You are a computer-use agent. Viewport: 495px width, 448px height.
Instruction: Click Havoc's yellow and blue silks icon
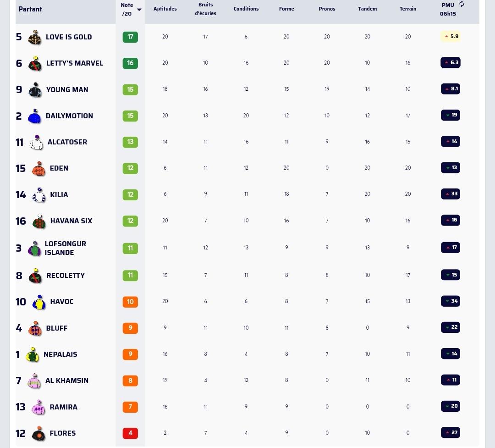click(39, 302)
